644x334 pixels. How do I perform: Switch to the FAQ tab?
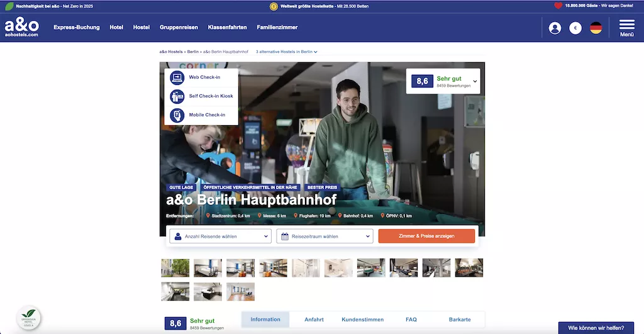coord(411,319)
